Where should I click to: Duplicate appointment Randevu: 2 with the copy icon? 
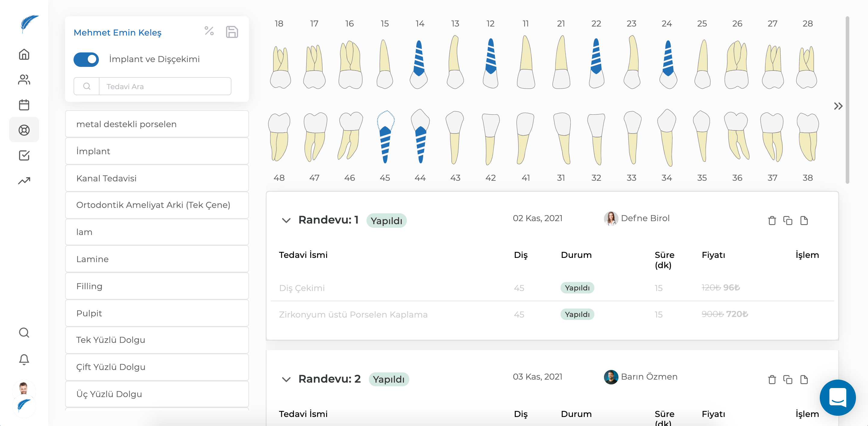point(788,380)
